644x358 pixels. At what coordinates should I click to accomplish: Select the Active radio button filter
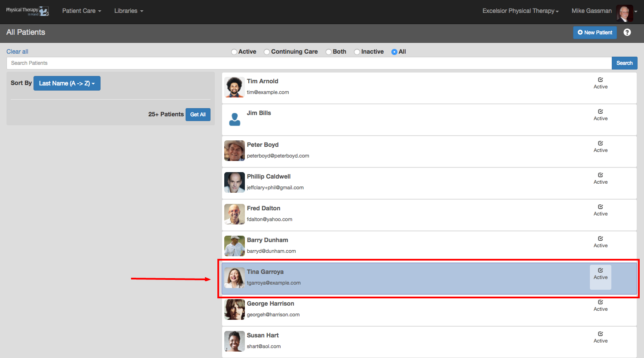(x=234, y=52)
